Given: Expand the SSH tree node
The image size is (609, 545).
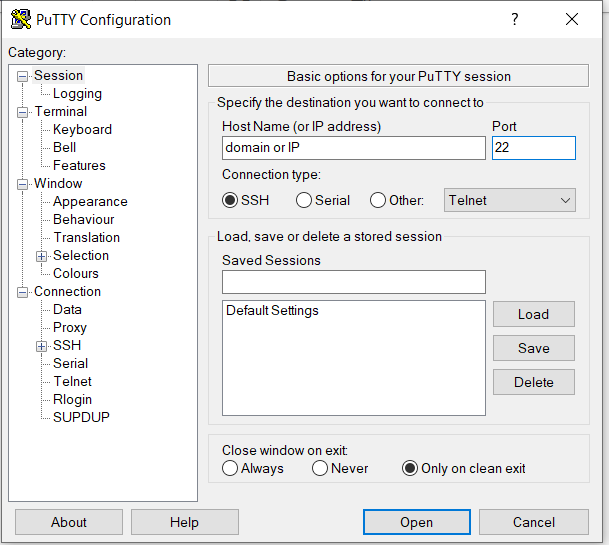Looking at the screenshot, I should click(x=42, y=346).
